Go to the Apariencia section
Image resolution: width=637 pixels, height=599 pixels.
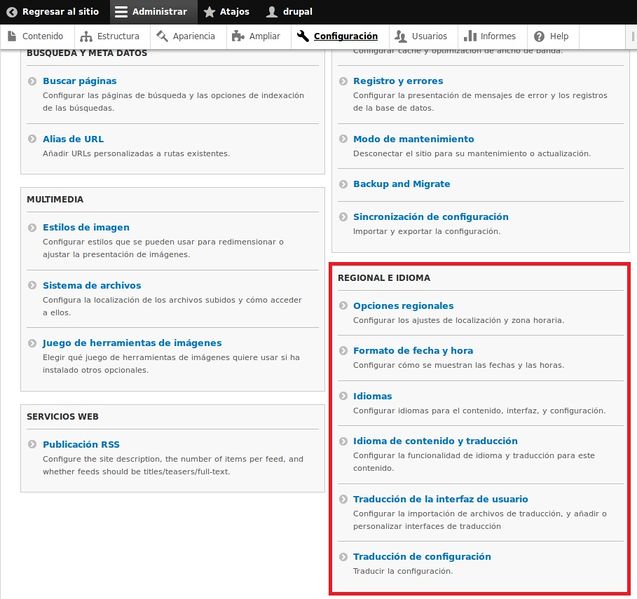[x=188, y=37]
